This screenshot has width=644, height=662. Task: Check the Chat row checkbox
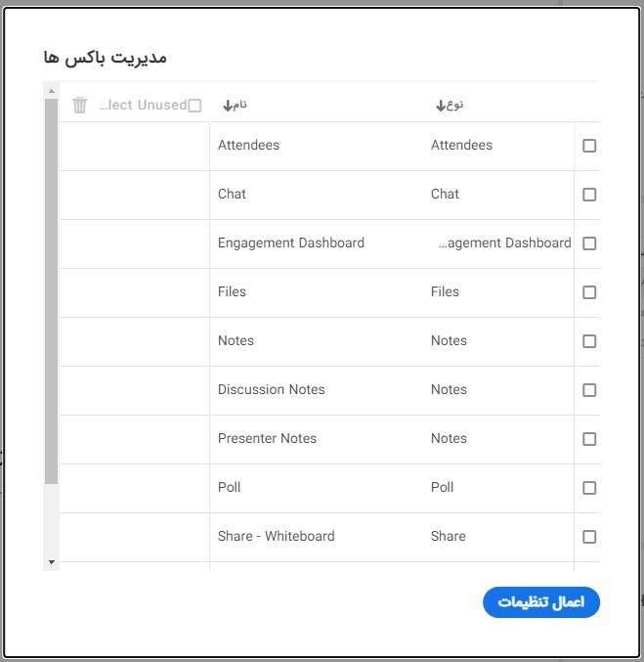tap(589, 195)
